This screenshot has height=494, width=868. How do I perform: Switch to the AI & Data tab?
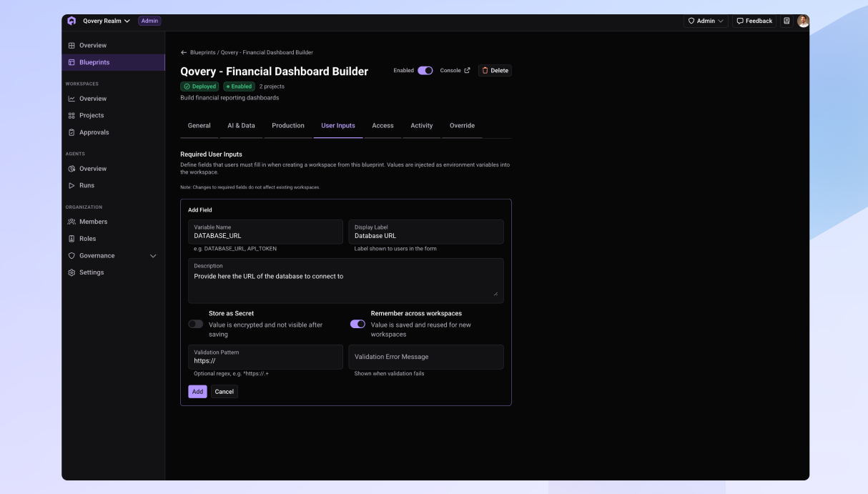point(241,126)
